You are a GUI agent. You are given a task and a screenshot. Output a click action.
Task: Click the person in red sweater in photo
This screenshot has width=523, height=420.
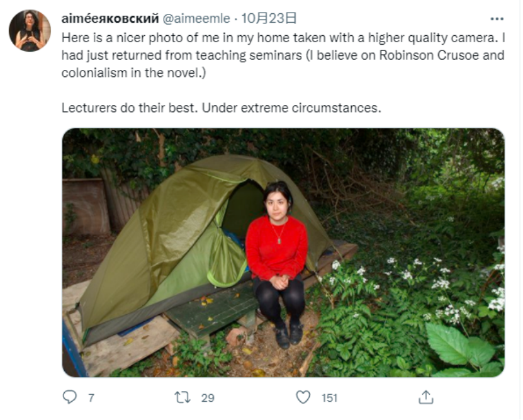click(x=278, y=264)
